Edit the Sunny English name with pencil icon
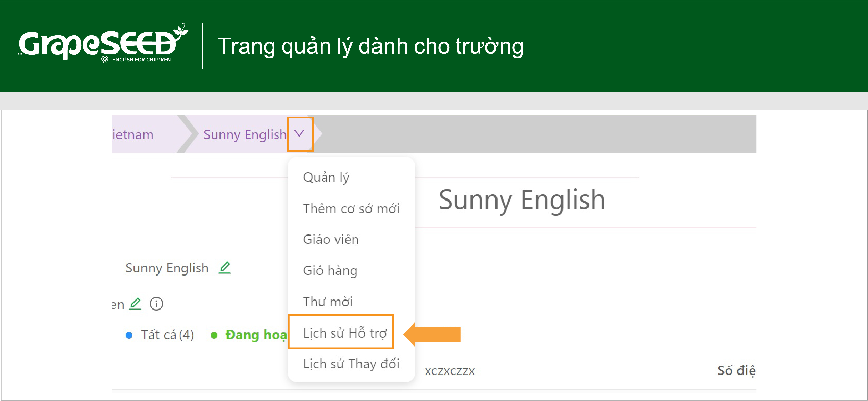The height and width of the screenshot is (401, 868). [x=225, y=268]
